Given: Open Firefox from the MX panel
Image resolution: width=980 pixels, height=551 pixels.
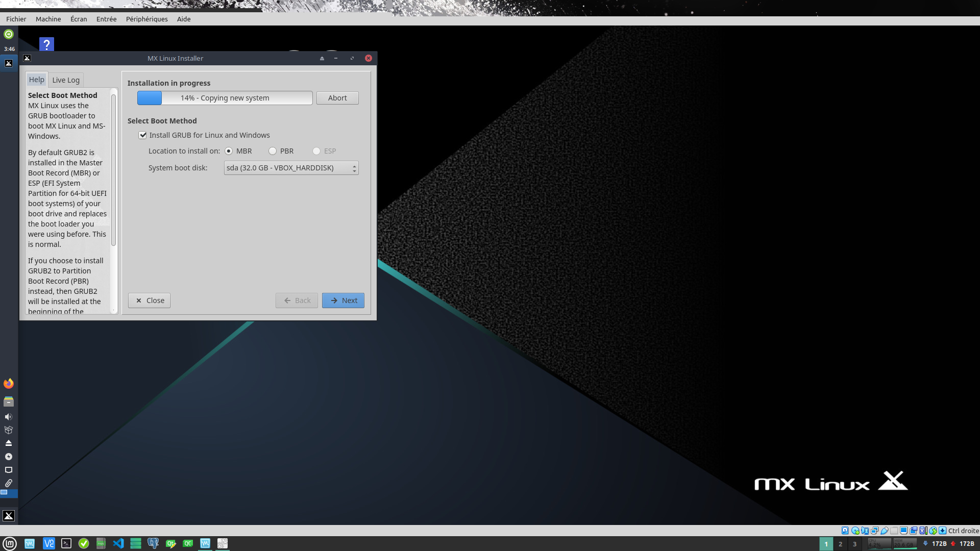Looking at the screenshot, I should tap(9, 384).
